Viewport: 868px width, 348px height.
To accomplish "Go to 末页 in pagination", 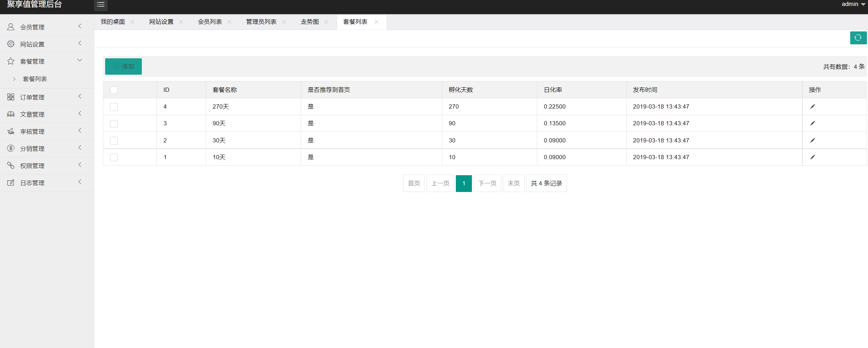I will pos(513,183).
